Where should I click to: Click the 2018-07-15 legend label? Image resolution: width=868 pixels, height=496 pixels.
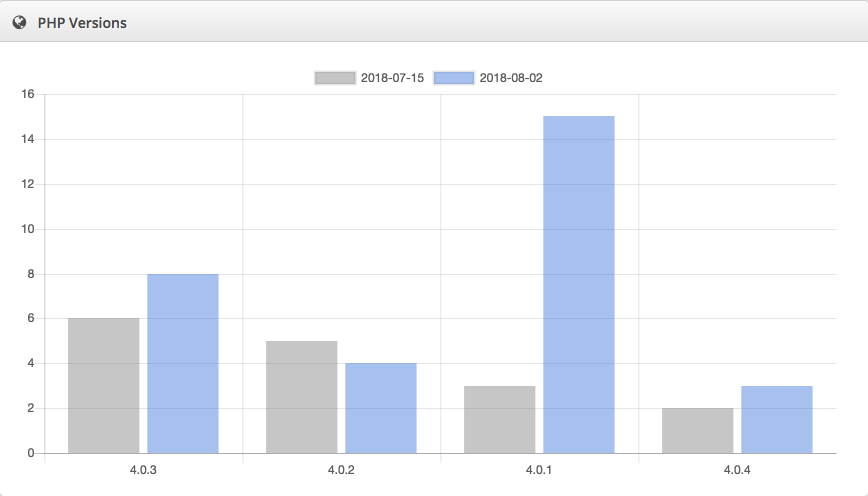click(392, 78)
